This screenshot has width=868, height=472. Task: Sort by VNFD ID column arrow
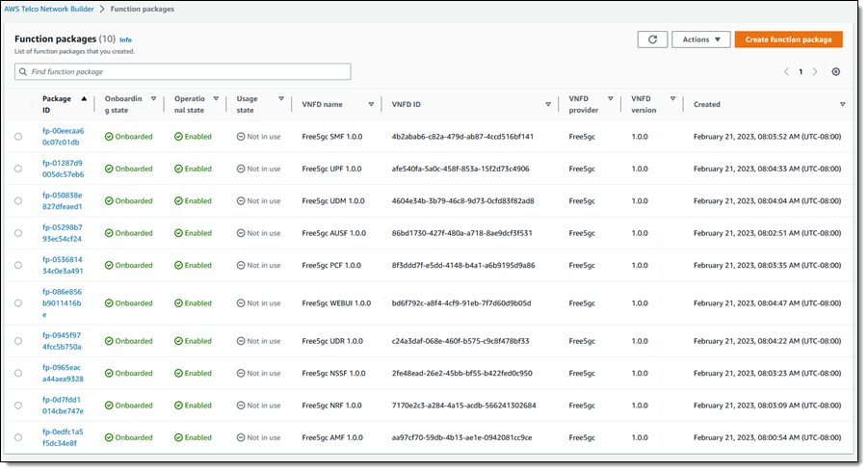pos(548,105)
